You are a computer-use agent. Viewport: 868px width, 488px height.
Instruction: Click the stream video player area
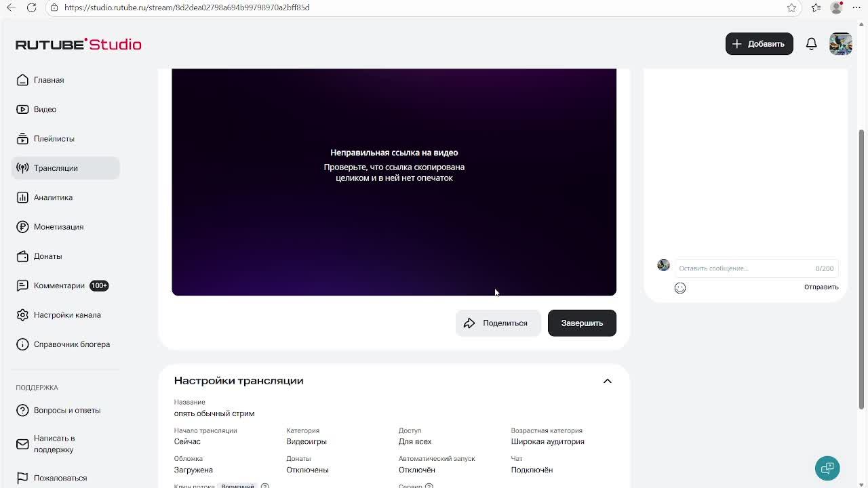click(x=394, y=182)
